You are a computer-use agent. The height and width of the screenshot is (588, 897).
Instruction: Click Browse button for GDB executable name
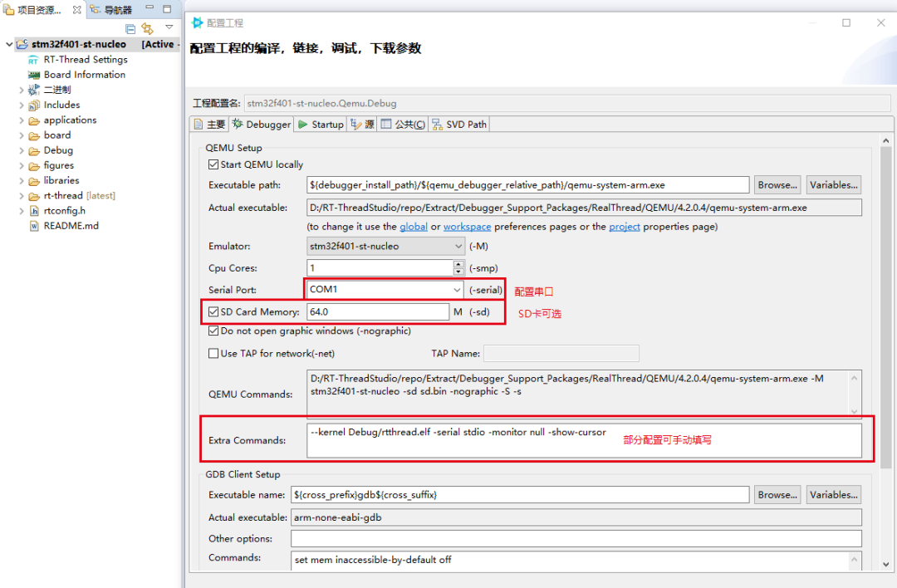[x=777, y=495]
